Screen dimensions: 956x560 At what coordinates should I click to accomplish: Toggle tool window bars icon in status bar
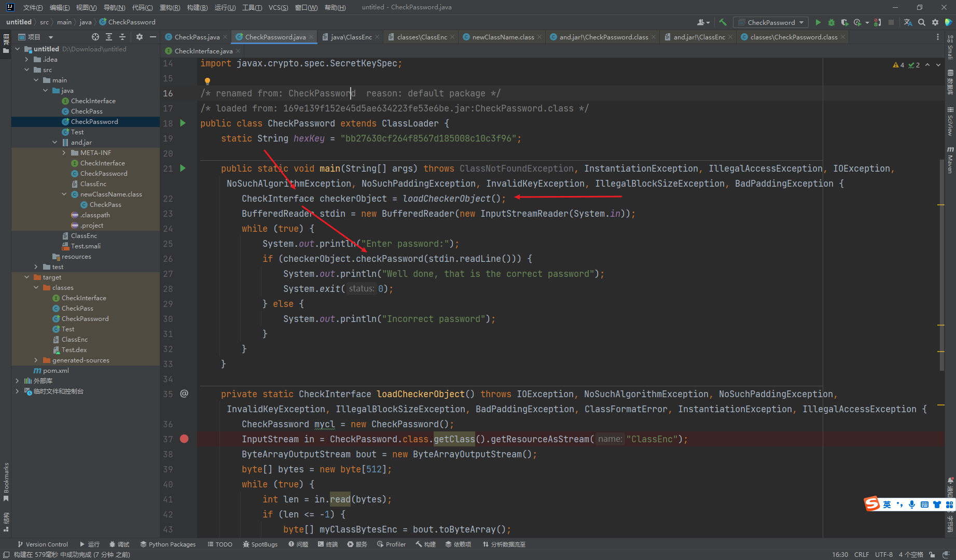pos(6,554)
